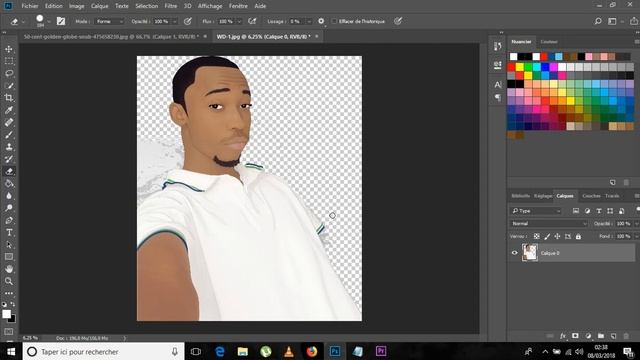
Task: Click the Taper ici pour rechercher box
Action: point(104,351)
